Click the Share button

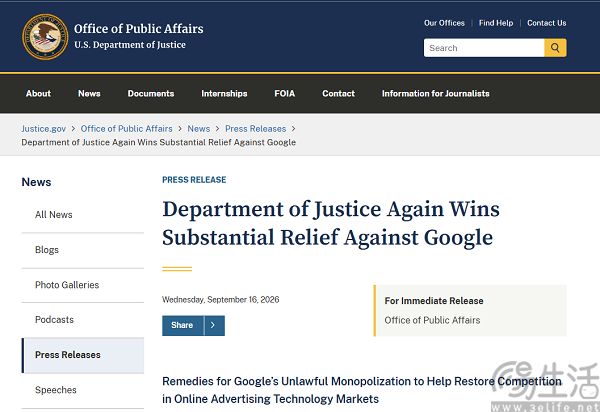click(183, 325)
